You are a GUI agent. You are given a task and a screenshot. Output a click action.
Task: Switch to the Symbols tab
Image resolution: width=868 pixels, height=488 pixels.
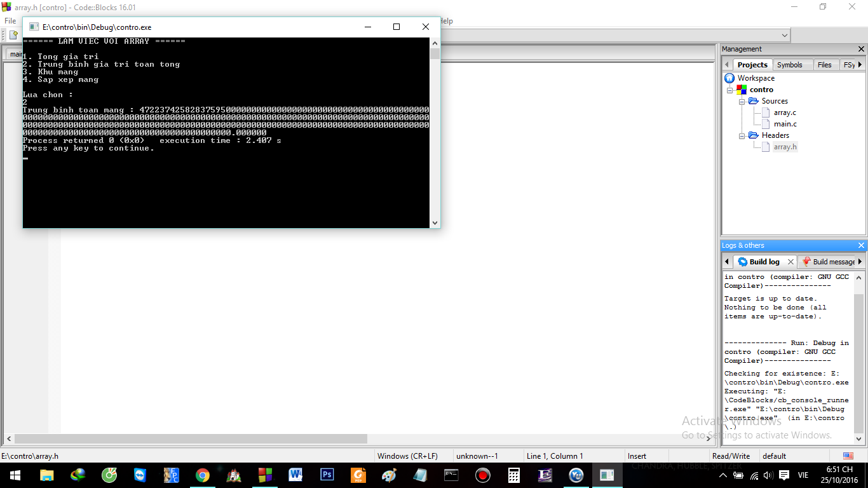789,65
